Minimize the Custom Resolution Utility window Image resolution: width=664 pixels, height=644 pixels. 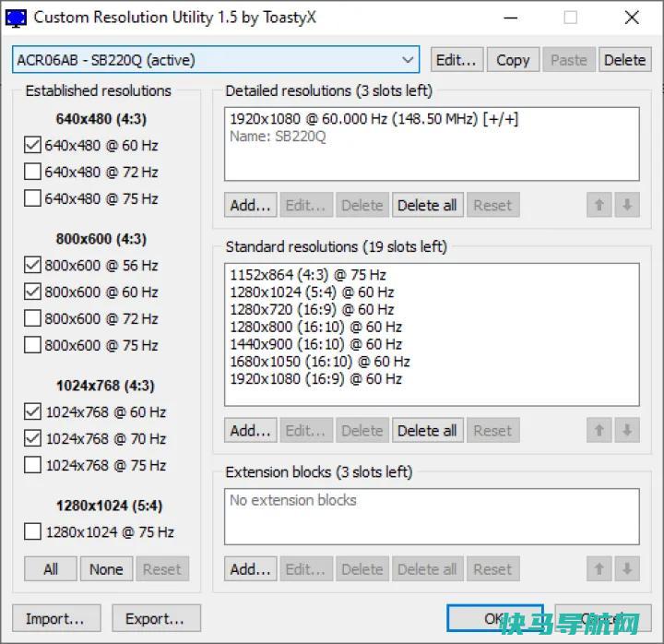pyautogui.click(x=511, y=18)
